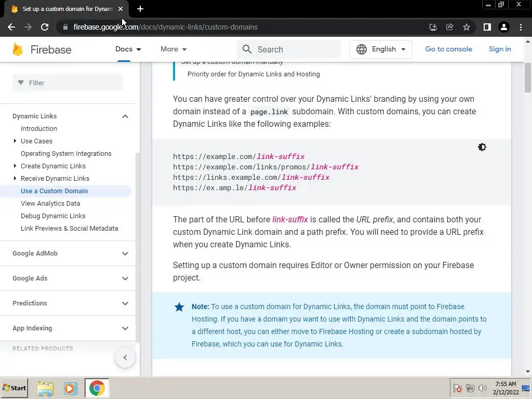The height and width of the screenshot is (399, 532).
Task: Open a new browser tab
Action: point(140,9)
